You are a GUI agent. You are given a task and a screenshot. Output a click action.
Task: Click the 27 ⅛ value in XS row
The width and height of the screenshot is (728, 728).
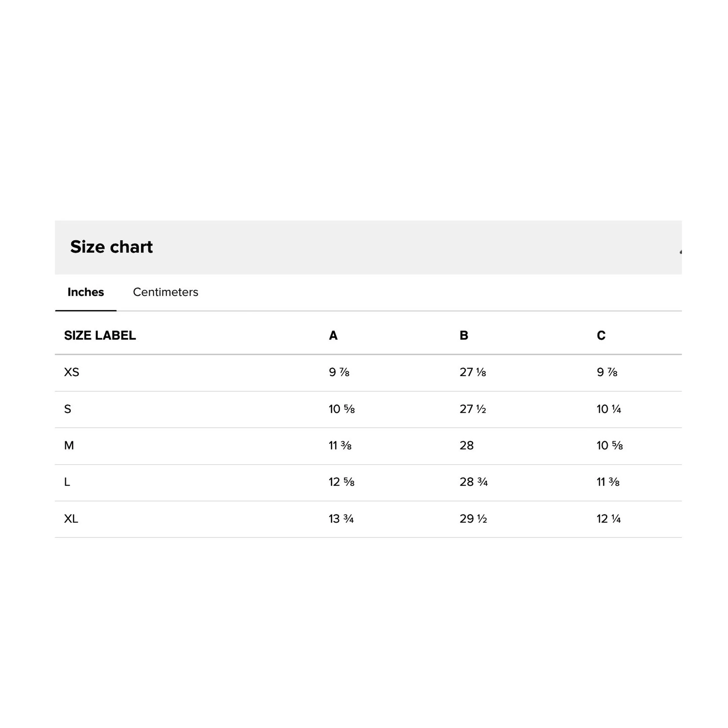point(473,372)
